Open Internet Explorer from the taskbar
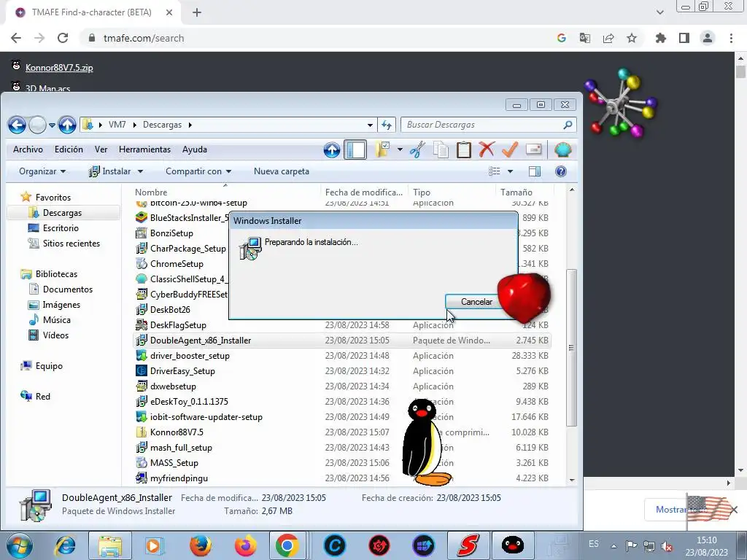The height and width of the screenshot is (560, 747). pyautogui.click(x=65, y=545)
